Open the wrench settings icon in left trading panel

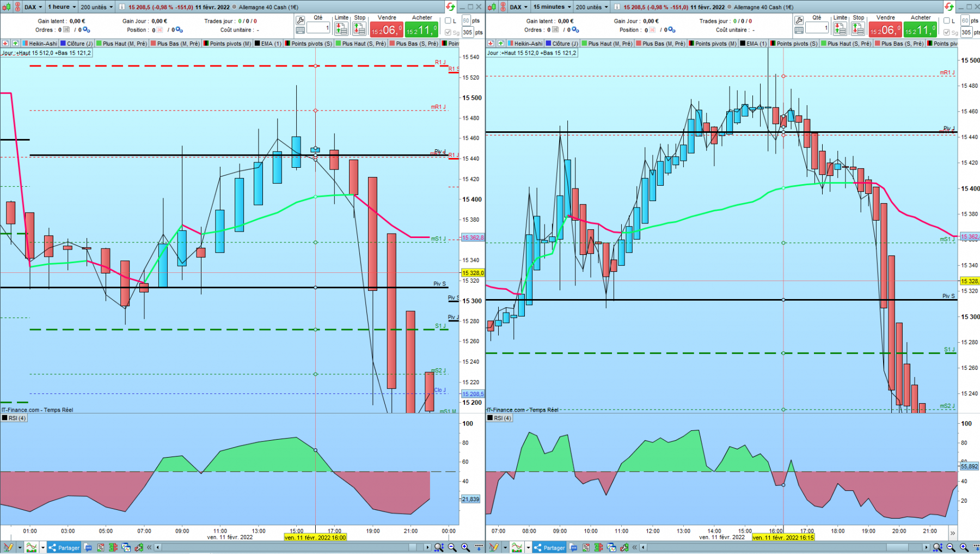[300, 21]
